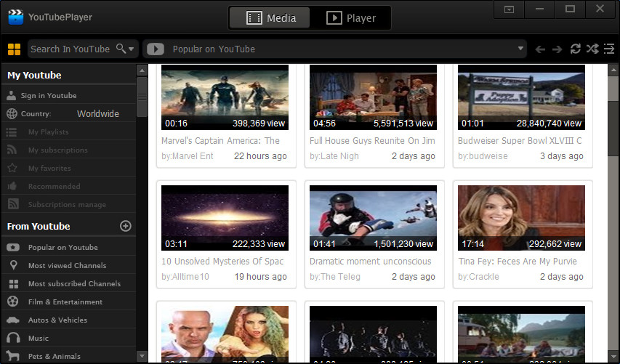Open Recommended videos
The image size is (620, 364).
55,187
